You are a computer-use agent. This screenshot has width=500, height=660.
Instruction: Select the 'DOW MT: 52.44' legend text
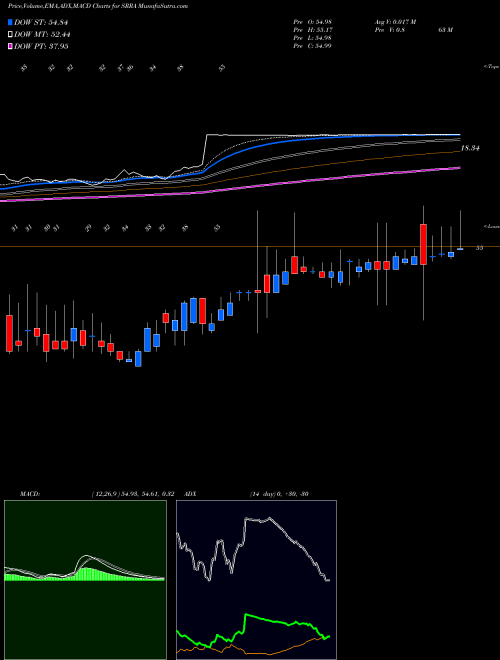pos(42,35)
